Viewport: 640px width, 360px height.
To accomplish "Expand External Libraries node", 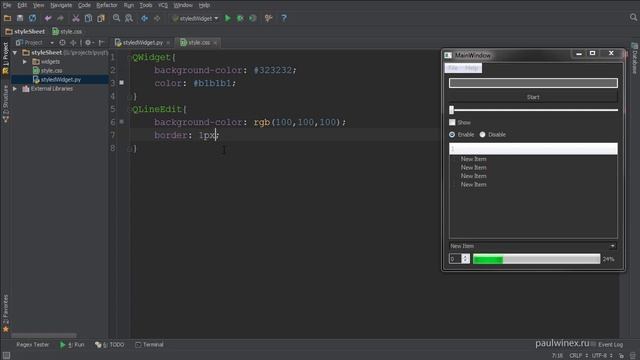I will point(15,89).
